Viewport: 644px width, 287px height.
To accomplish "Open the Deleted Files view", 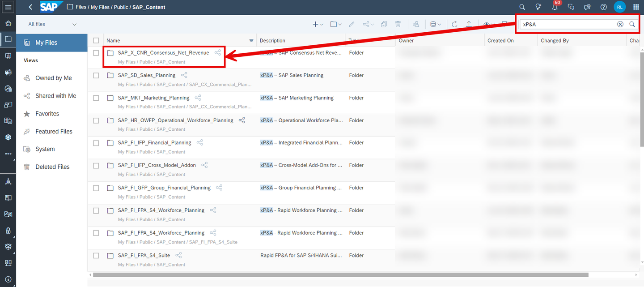I will pyautogui.click(x=52, y=167).
